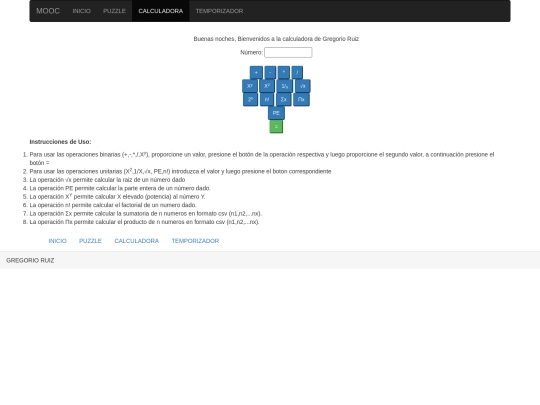Click the CALCULADORA link in the footer
Viewport: 540px width, 405px height.
(x=137, y=241)
